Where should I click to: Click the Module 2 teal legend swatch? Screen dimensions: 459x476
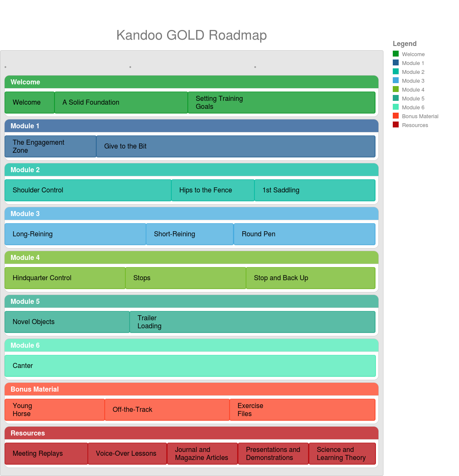point(396,71)
